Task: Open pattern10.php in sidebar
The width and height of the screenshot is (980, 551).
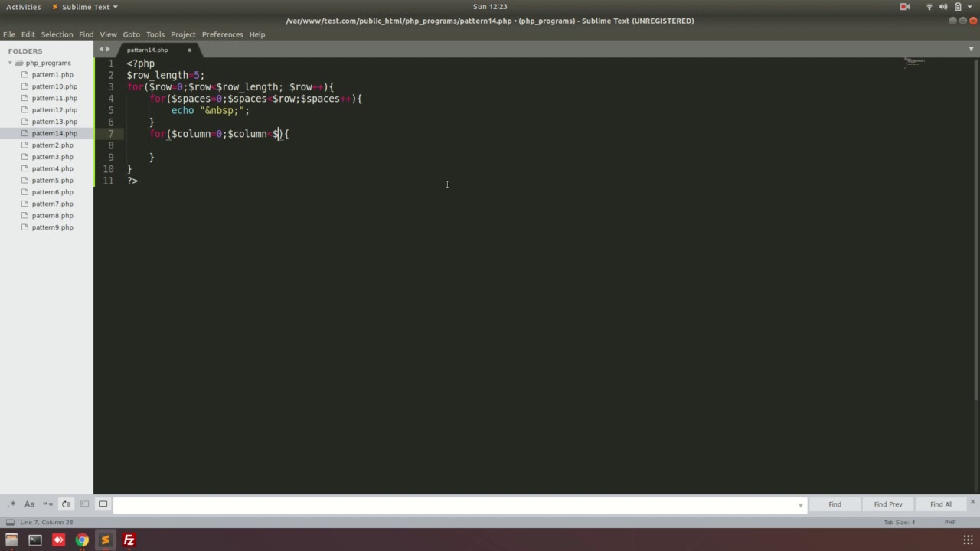Action: 54,86
